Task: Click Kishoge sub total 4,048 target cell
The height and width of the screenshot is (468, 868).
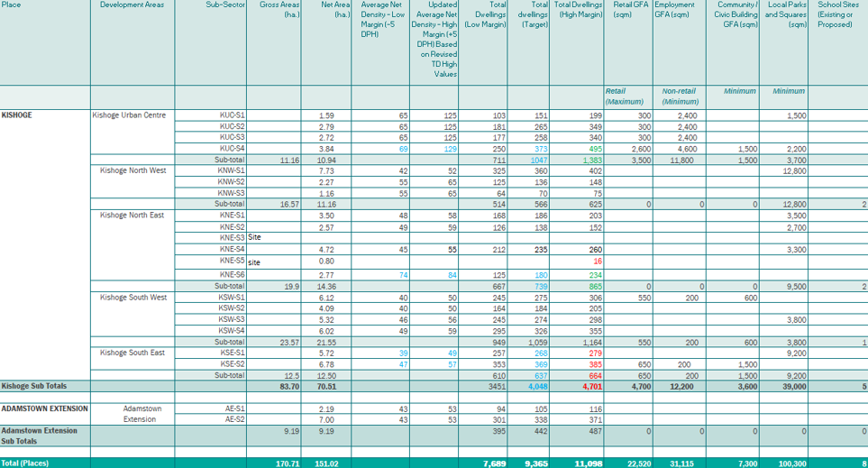Action: pos(537,387)
